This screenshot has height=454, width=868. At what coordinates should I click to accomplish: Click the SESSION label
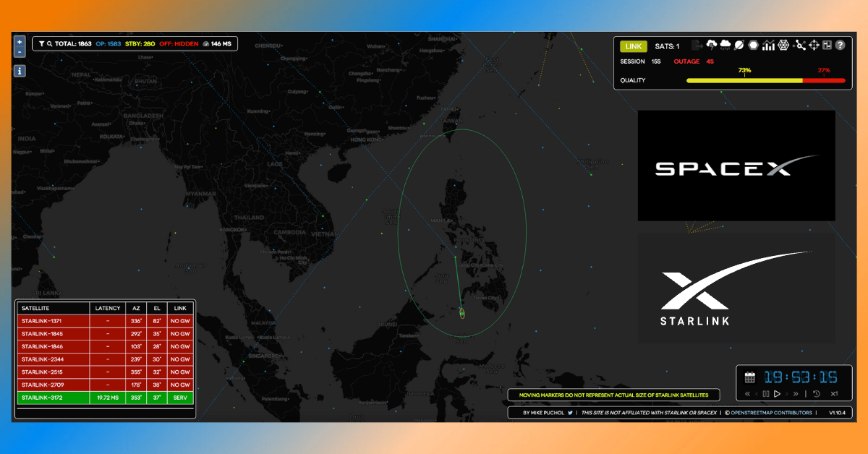(x=632, y=61)
